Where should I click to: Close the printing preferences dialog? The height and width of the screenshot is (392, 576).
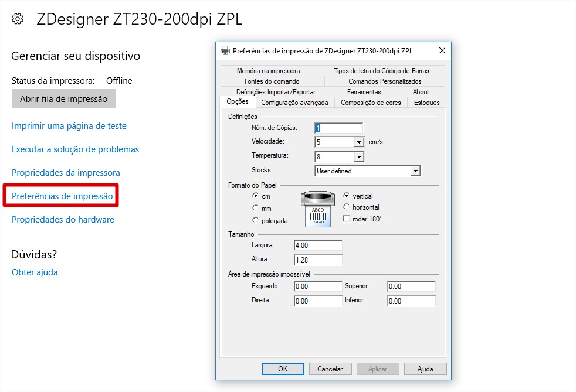tap(442, 50)
